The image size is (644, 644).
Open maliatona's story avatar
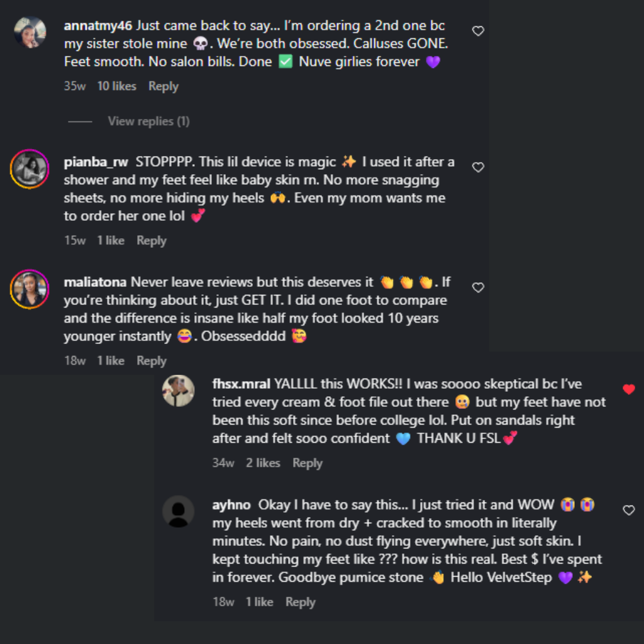[30, 289]
